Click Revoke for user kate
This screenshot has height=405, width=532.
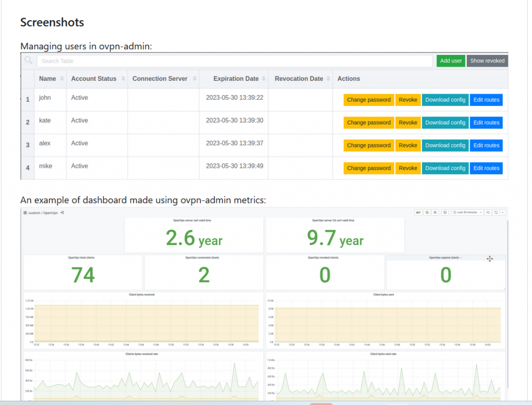pos(408,123)
